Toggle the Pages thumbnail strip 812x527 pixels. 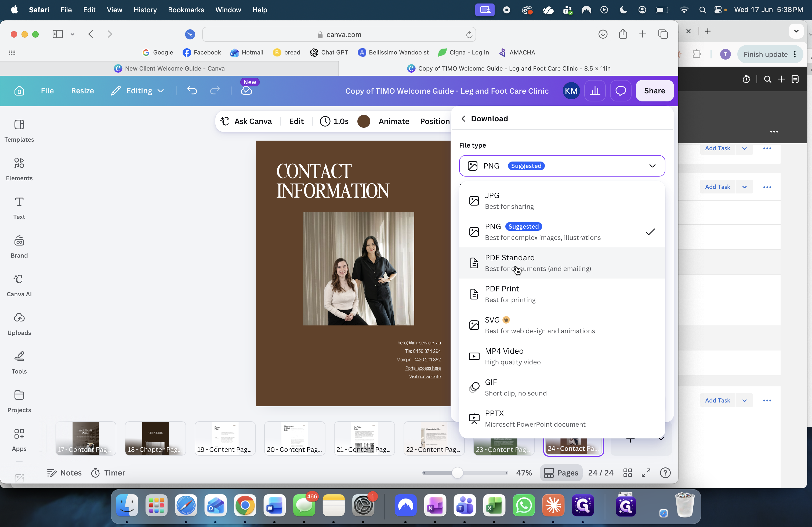(561, 473)
